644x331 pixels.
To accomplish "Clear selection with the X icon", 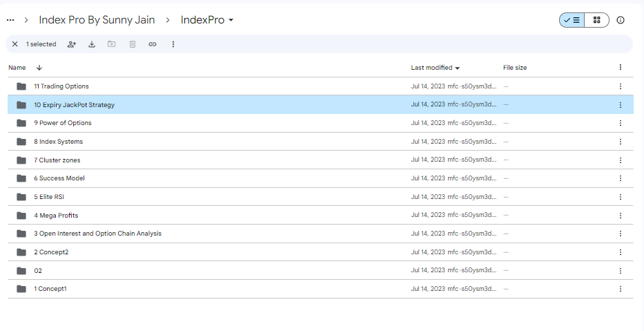I will point(15,44).
